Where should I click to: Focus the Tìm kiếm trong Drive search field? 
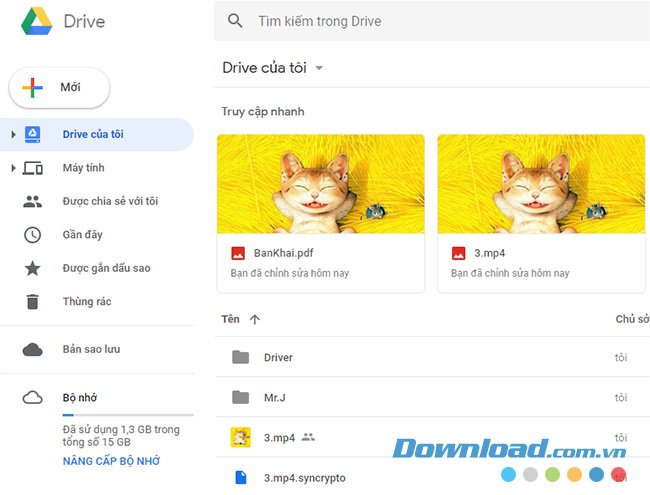[432, 21]
